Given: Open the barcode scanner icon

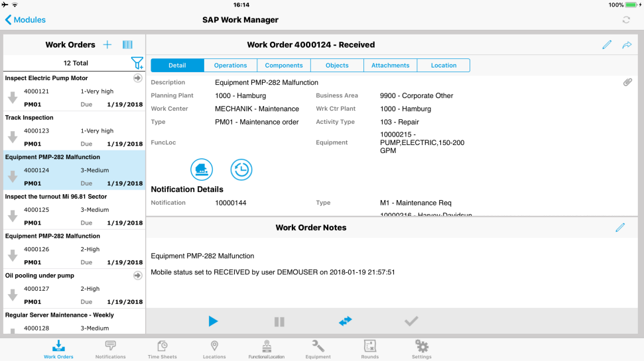Looking at the screenshot, I should click(x=127, y=45).
